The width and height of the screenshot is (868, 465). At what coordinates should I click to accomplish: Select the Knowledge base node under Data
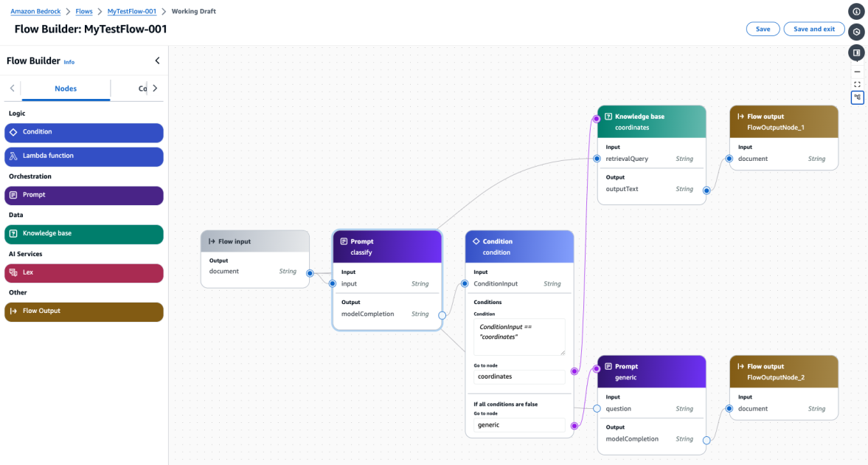(x=83, y=234)
